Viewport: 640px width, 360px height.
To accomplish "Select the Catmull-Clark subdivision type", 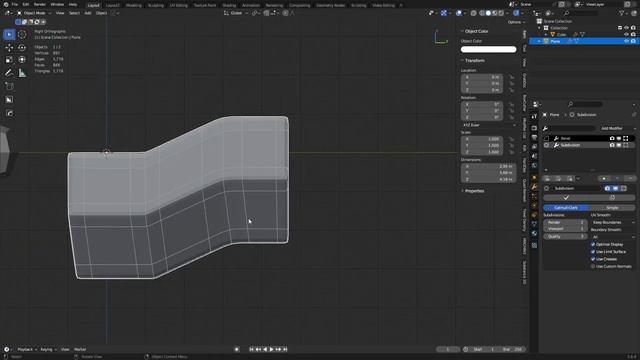I will click(566, 208).
